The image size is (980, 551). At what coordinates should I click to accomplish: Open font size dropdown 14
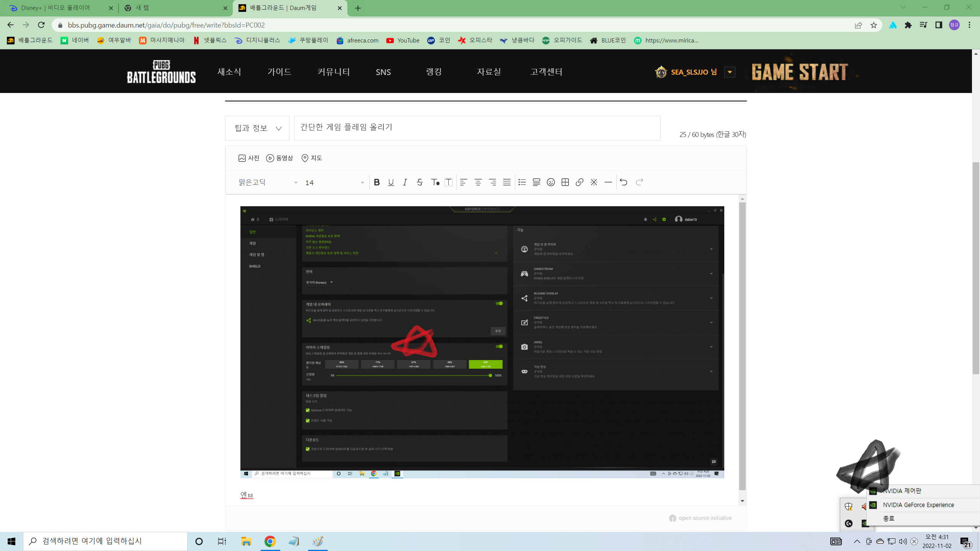pyautogui.click(x=335, y=183)
